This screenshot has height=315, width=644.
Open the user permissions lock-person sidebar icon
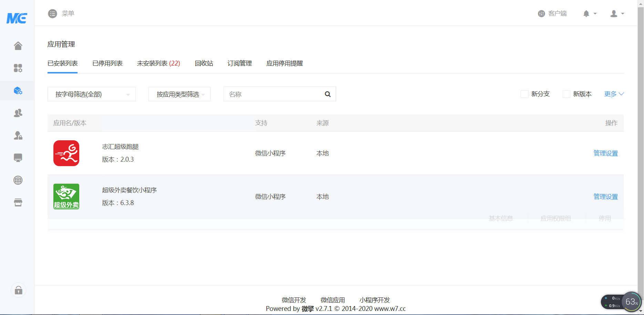tap(18, 135)
